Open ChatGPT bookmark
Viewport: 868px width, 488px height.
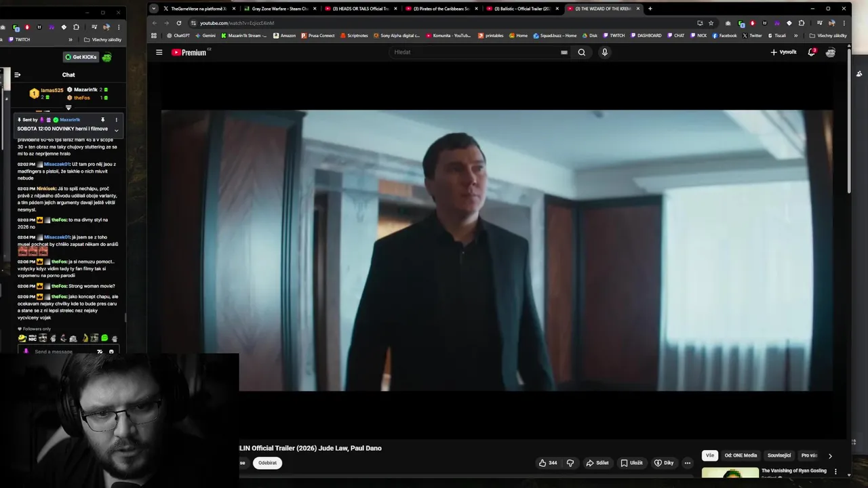point(177,35)
